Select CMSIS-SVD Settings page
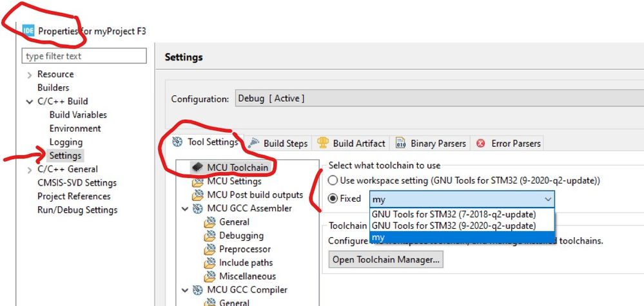Viewport: 644px width, 306px height. pos(77,182)
